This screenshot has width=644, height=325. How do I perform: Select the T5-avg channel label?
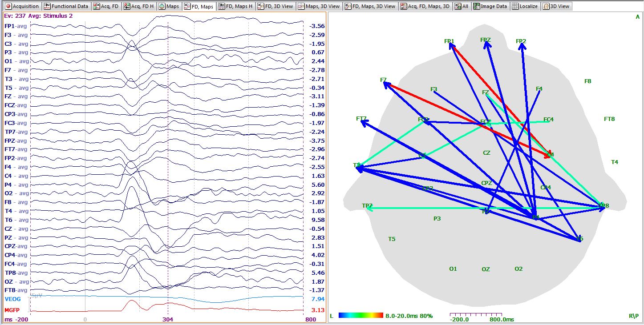[x=16, y=88]
